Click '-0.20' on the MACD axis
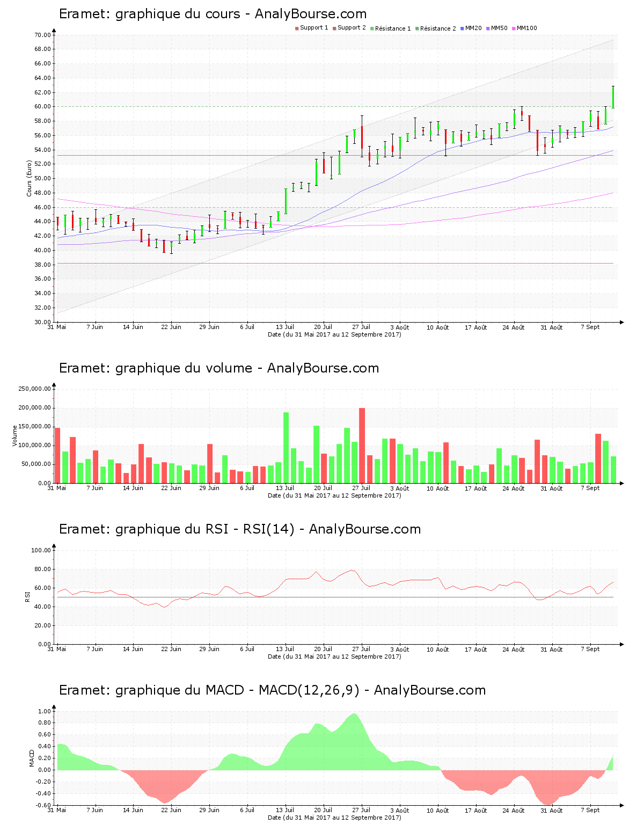644x832 pixels. click(x=43, y=782)
